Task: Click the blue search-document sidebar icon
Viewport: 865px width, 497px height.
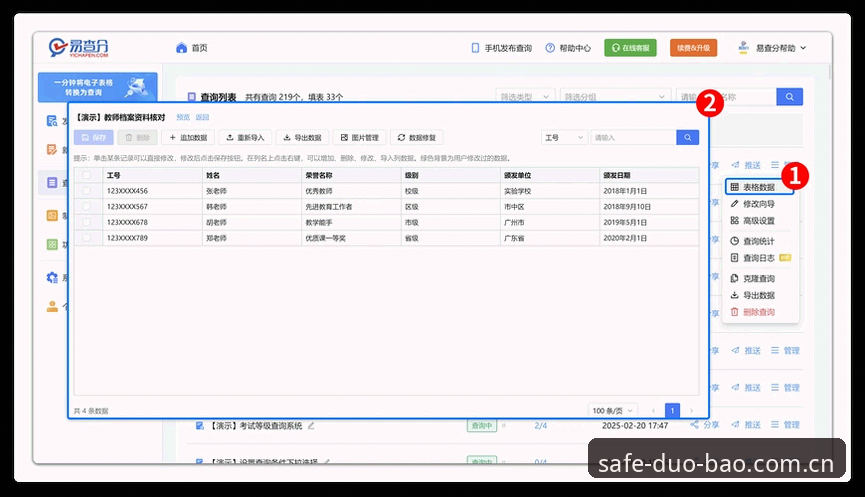Action: [x=52, y=121]
